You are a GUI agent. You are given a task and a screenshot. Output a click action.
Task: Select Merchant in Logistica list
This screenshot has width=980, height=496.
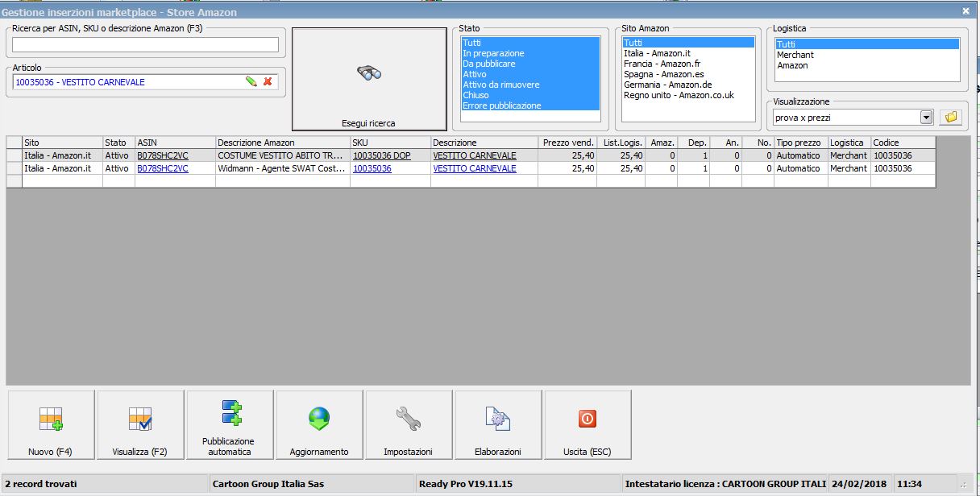[x=867, y=55]
